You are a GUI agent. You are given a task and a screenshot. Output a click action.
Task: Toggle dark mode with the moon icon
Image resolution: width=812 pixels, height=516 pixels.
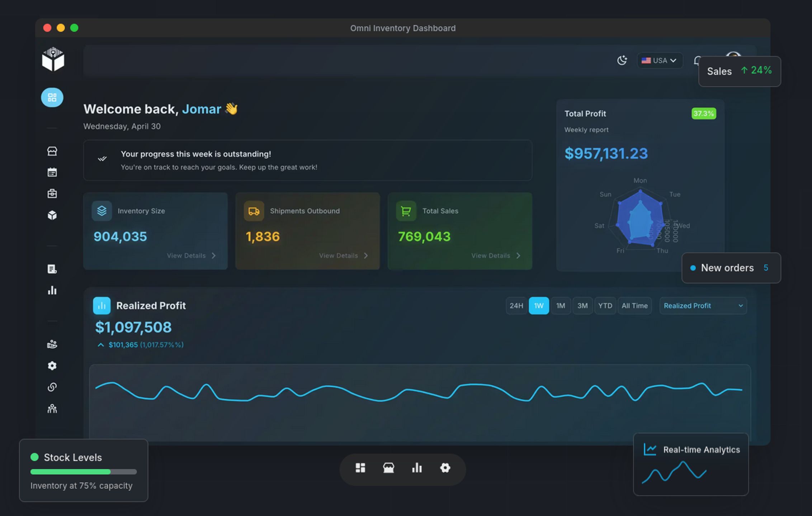622,60
